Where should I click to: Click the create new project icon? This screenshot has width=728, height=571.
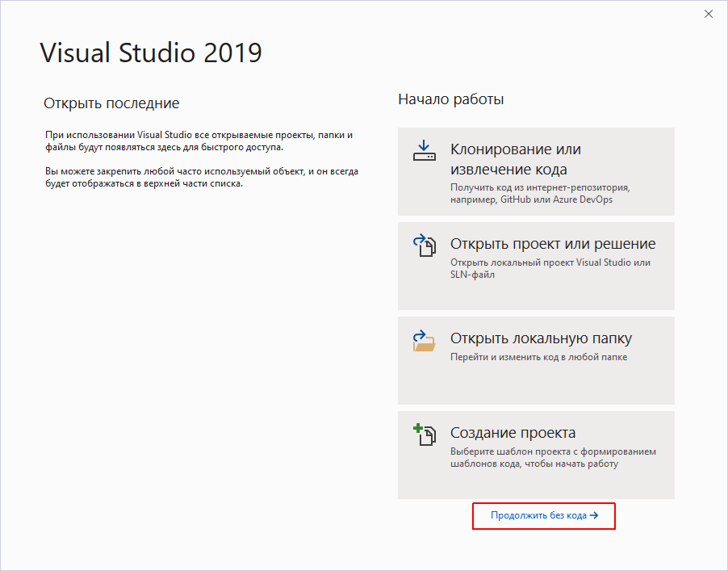[425, 435]
